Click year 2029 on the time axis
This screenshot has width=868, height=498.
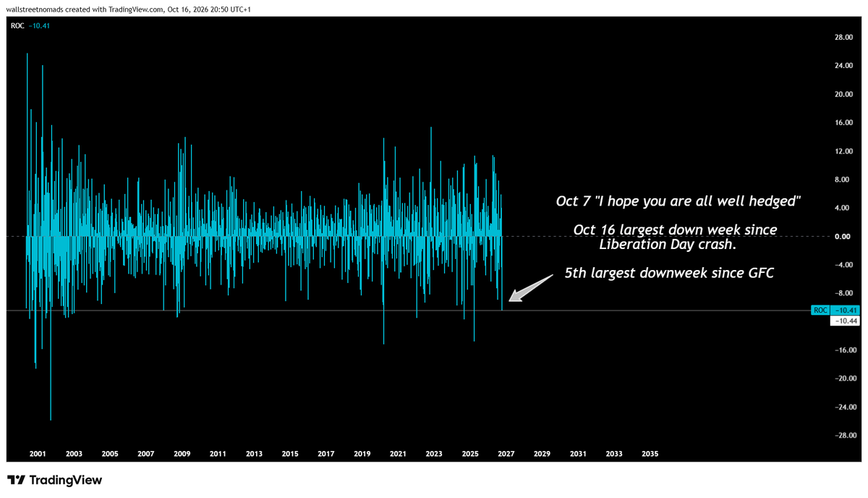542,454
